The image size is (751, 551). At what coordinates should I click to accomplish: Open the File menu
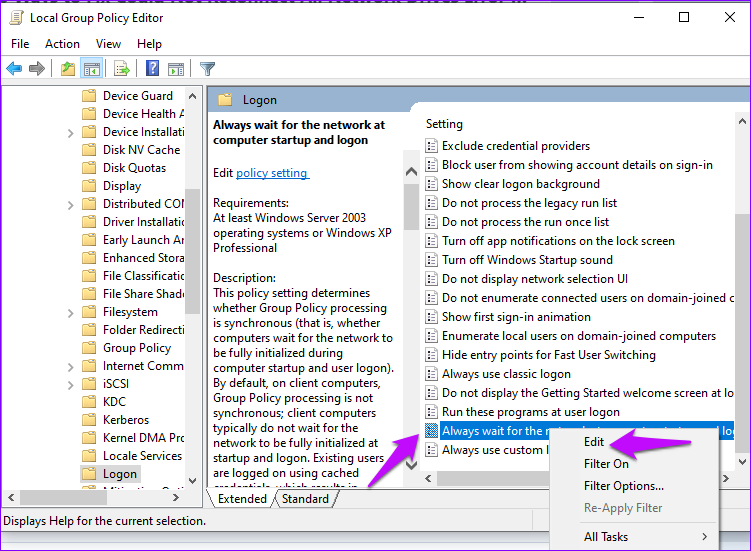(20, 44)
